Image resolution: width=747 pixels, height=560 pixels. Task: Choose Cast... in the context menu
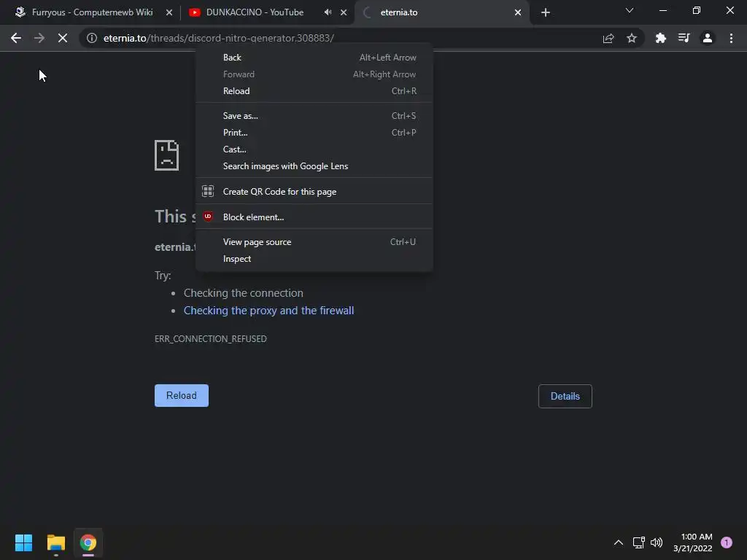(x=314, y=149)
